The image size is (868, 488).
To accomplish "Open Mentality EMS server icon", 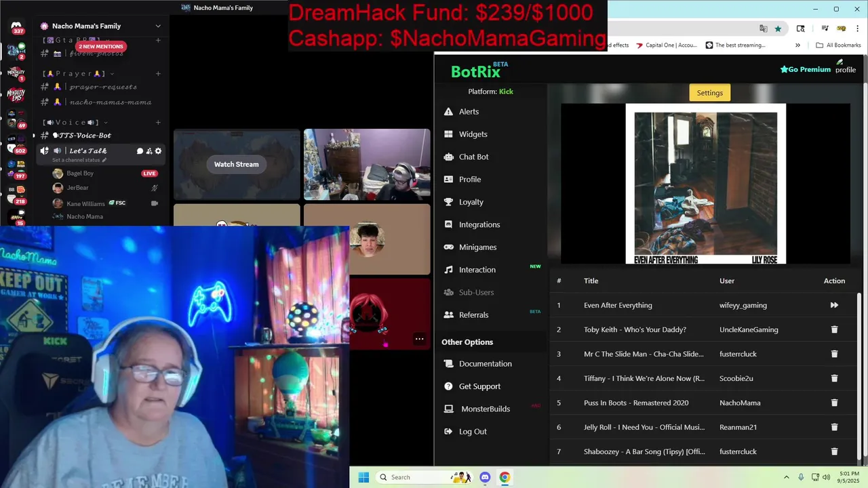I will coord(16,95).
